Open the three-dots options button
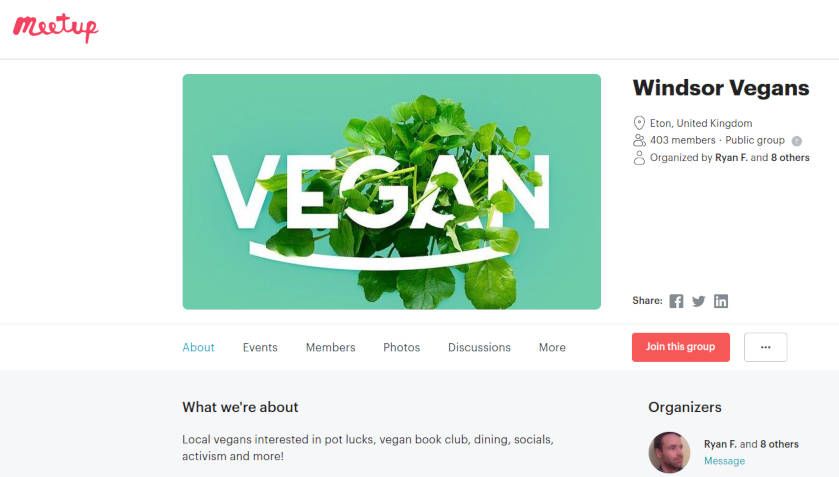The height and width of the screenshot is (477, 839). click(x=766, y=347)
